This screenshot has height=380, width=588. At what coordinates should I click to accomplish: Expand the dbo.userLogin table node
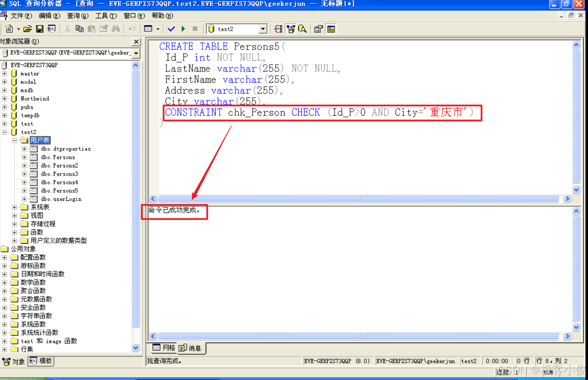tap(24, 199)
